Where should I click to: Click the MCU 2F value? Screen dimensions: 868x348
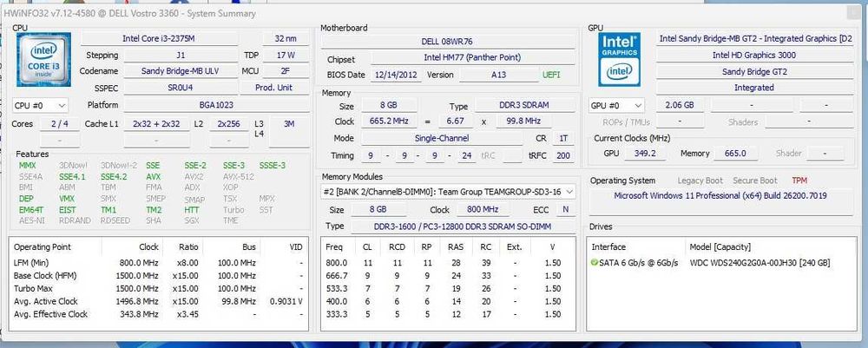point(286,71)
